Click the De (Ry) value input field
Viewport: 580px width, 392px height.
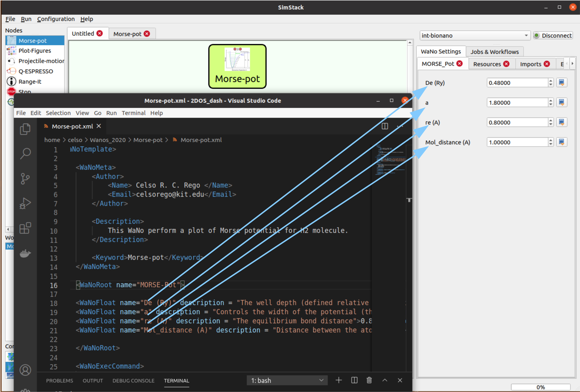click(x=517, y=83)
